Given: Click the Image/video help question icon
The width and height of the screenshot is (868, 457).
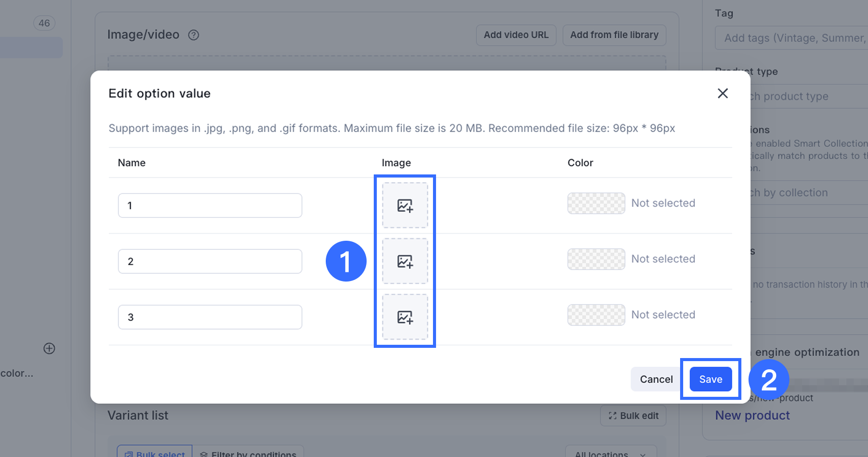Looking at the screenshot, I should (194, 35).
